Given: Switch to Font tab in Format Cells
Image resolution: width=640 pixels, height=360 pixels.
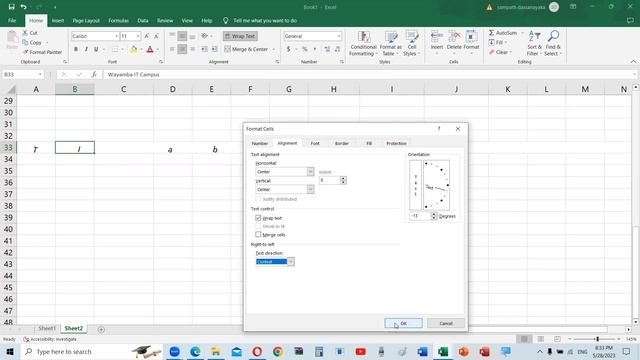Looking at the screenshot, I should [x=315, y=143].
